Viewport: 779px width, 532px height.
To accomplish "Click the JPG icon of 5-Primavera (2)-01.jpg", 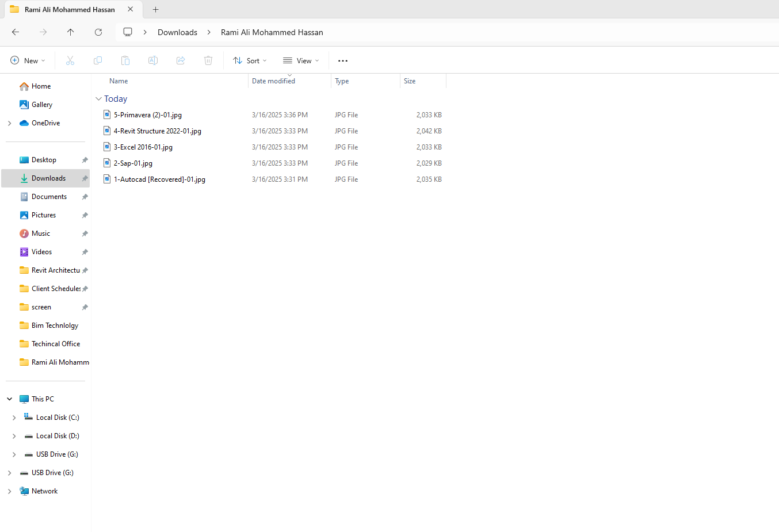I will (107, 115).
